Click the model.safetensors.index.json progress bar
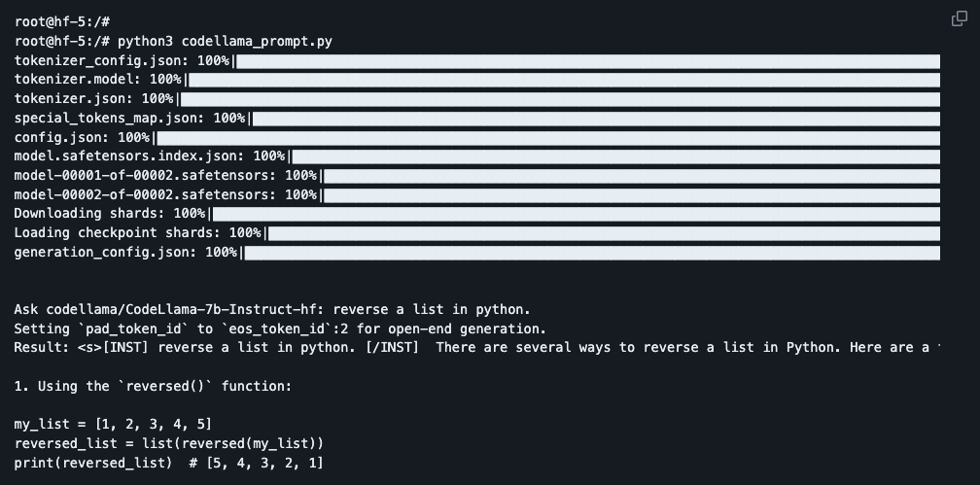Viewport: 980px width, 485px height. point(616,156)
